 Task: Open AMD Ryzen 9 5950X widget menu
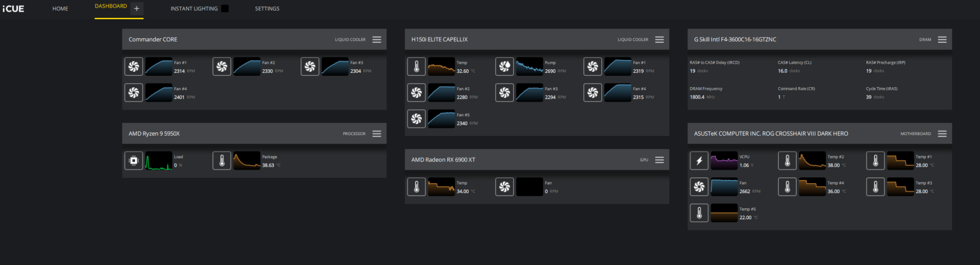coord(377,134)
